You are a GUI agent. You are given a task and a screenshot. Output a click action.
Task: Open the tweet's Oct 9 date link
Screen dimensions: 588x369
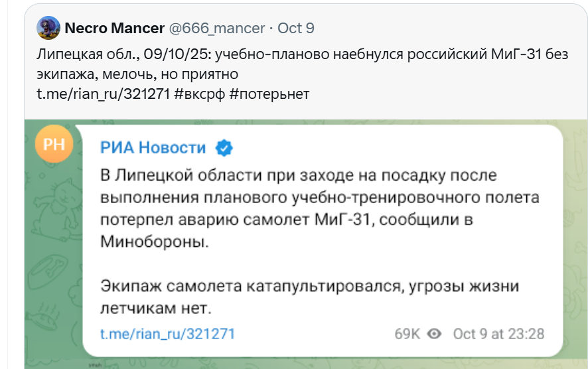coord(295,29)
